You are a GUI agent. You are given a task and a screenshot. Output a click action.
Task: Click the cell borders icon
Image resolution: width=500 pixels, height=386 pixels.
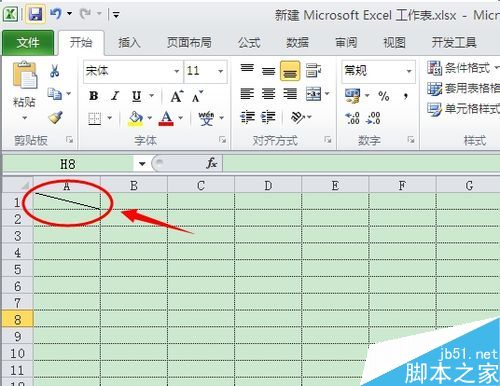tap(95, 118)
